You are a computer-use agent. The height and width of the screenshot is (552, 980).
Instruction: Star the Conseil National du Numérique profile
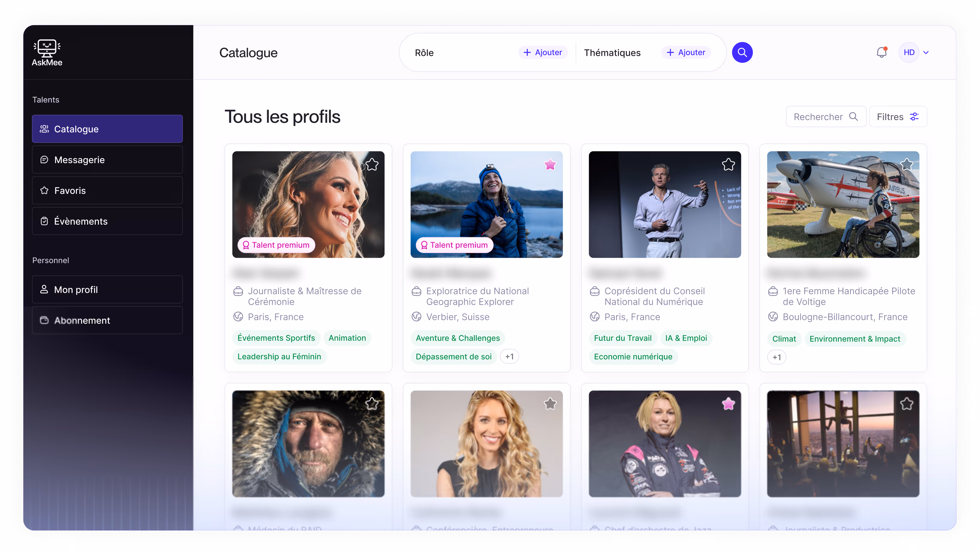pos(728,165)
